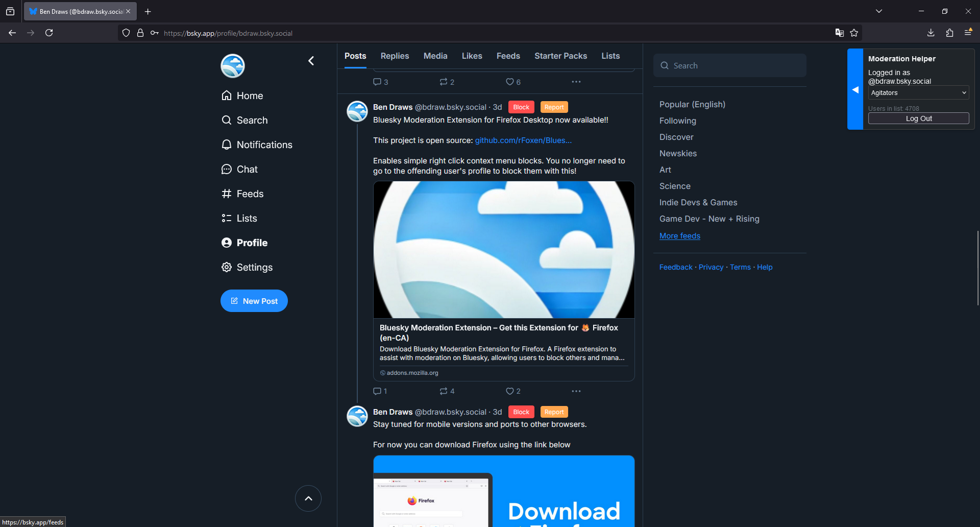Open Search from the left sidebar
The image size is (980, 527).
(244, 120)
